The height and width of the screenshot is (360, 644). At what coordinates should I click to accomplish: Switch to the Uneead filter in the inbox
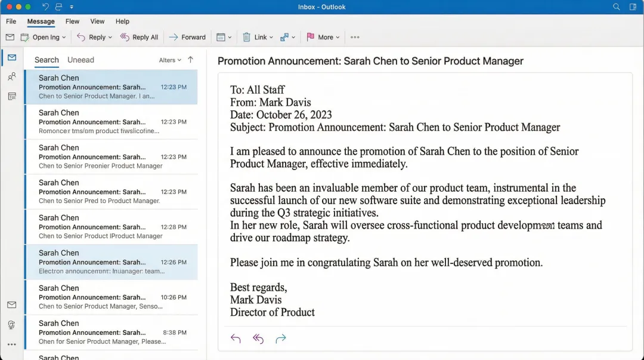[80, 60]
